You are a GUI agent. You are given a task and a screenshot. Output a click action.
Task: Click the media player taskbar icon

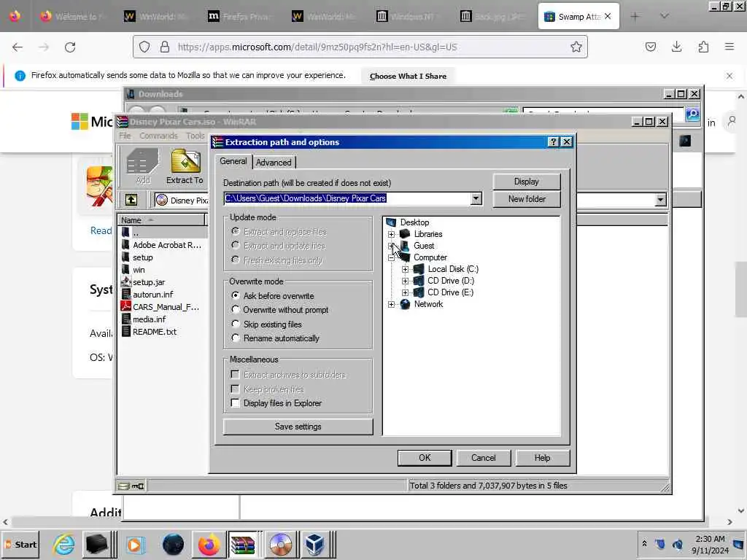tap(134, 544)
